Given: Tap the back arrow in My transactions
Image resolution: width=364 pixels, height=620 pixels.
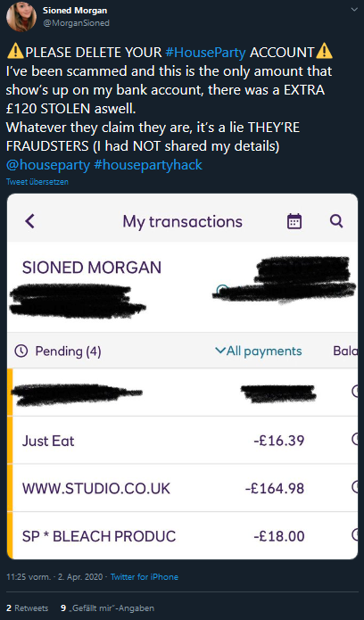Looking at the screenshot, I should [29, 221].
